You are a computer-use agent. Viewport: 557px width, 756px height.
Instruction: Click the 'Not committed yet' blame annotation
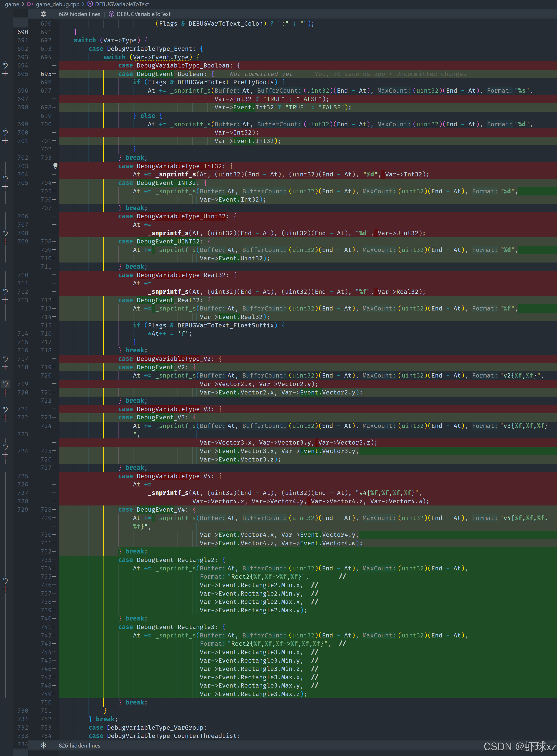coord(261,74)
